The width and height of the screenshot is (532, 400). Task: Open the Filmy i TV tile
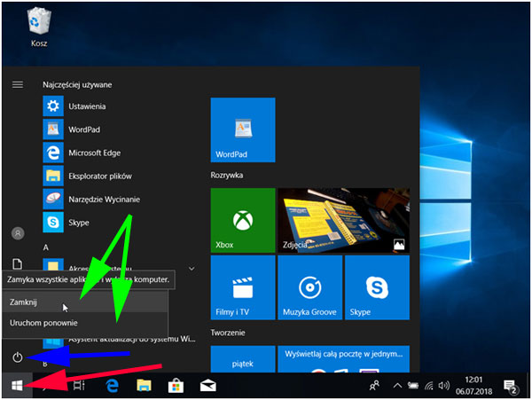[243, 287]
